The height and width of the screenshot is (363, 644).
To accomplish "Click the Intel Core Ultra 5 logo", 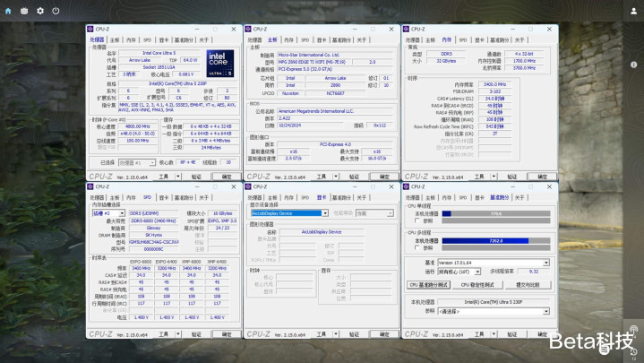I will (220, 64).
